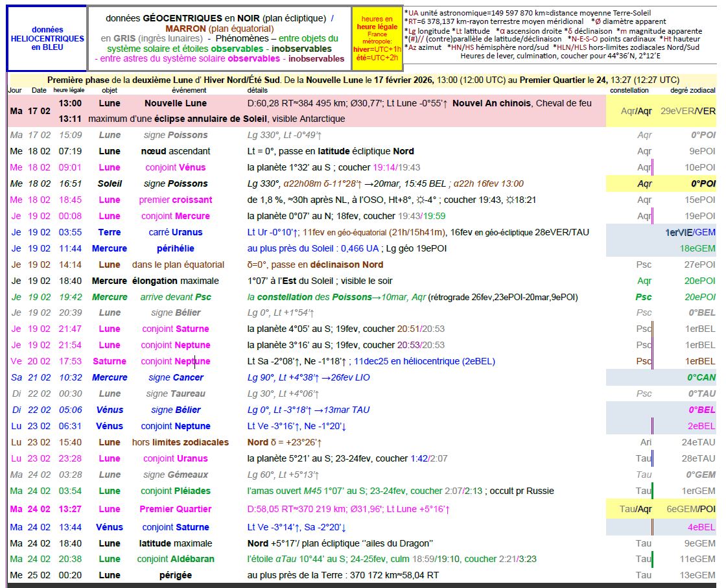Select the magenta 'Premier Quartier' event cell
Screen dimensions: 726x588
click(x=175, y=509)
